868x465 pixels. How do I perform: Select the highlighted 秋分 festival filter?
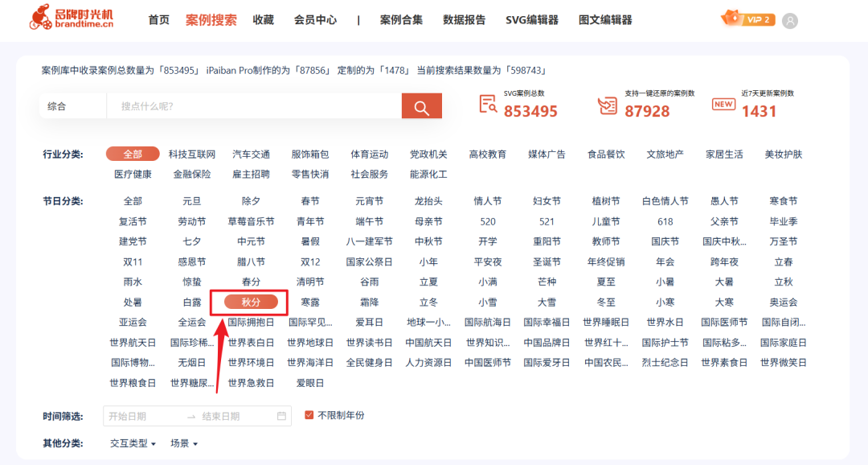251,301
